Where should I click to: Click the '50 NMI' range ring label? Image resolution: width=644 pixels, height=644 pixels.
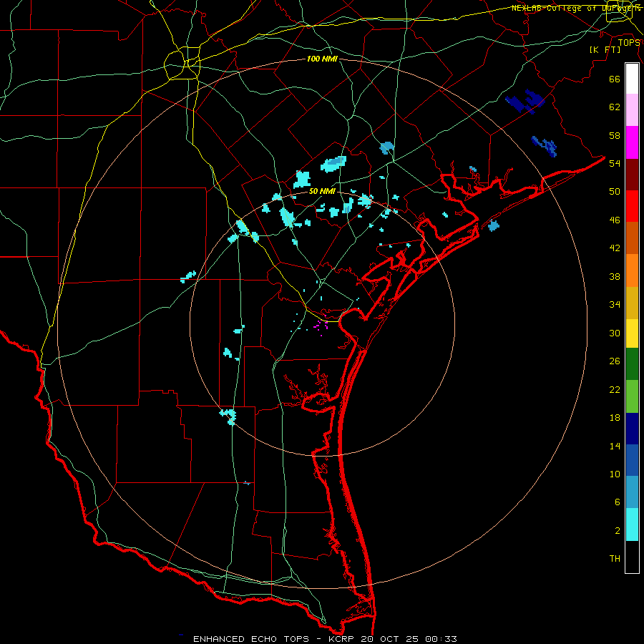click(322, 191)
